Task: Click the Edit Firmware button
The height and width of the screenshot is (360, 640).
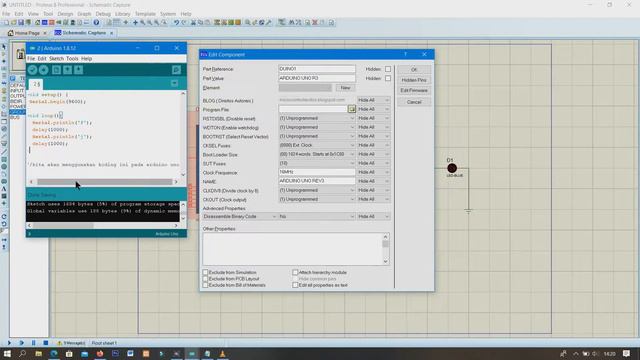Action: click(414, 90)
